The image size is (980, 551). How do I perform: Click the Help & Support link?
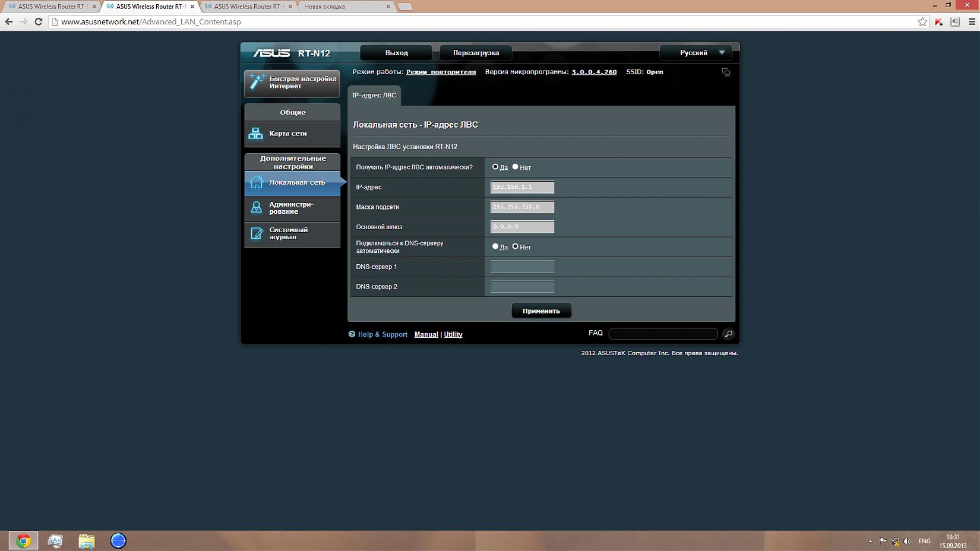coord(382,334)
